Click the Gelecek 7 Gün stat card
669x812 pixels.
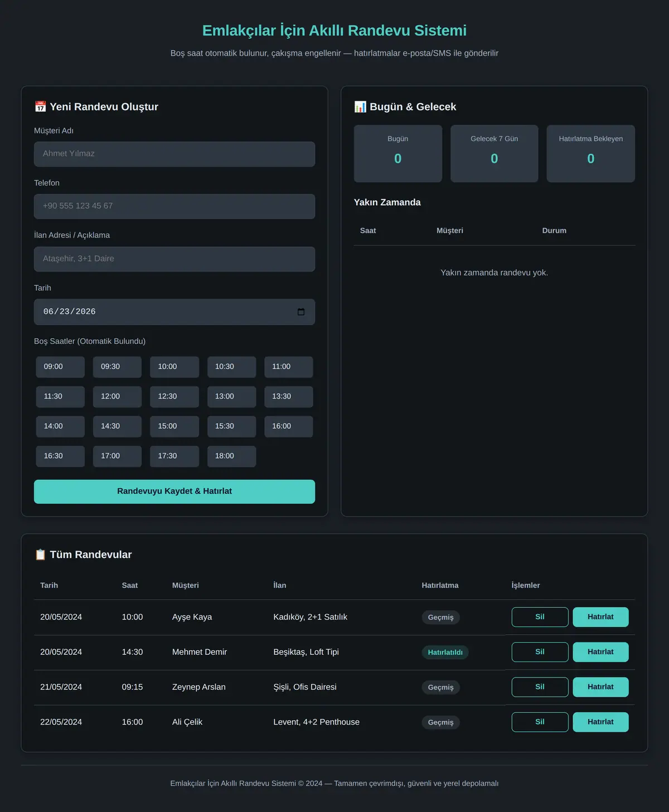[x=495, y=153]
